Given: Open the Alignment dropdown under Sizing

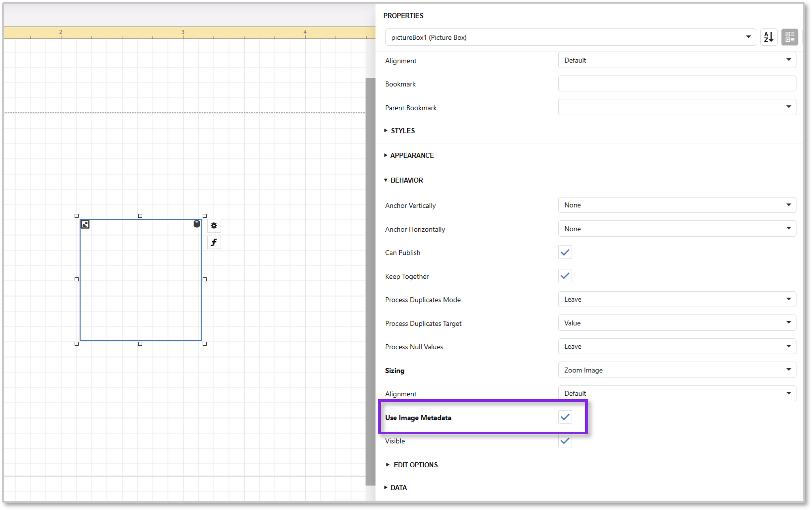Looking at the screenshot, I should pyautogui.click(x=677, y=393).
